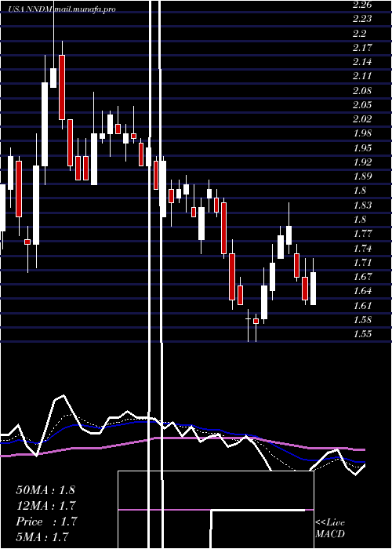Click the 1.89 price axis label
This screenshot has height=549, width=392.
[362, 176]
